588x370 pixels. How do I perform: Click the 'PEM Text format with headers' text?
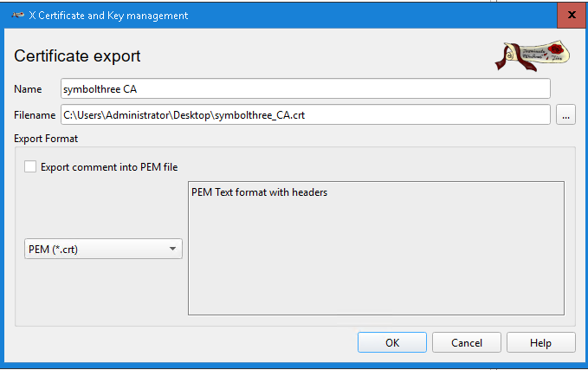click(x=259, y=192)
